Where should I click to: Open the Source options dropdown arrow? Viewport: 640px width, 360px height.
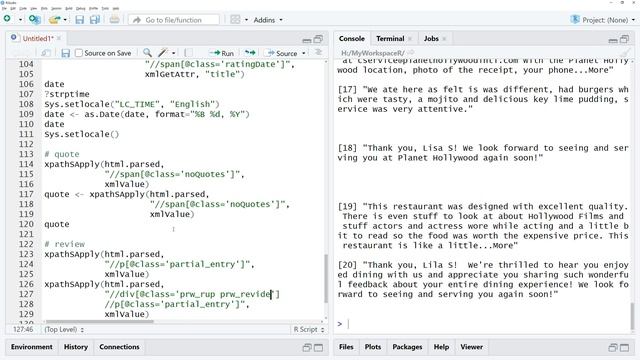pyautogui.click(x=304, y=53)
